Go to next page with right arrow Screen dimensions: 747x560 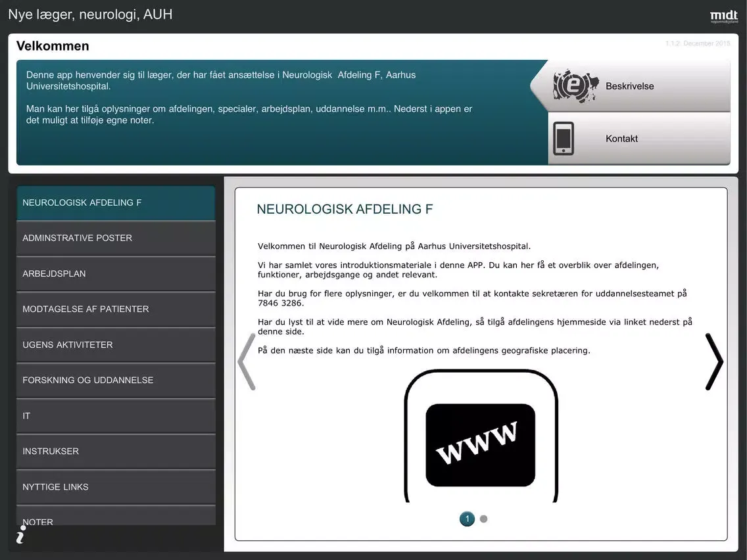tap(714, 362)
